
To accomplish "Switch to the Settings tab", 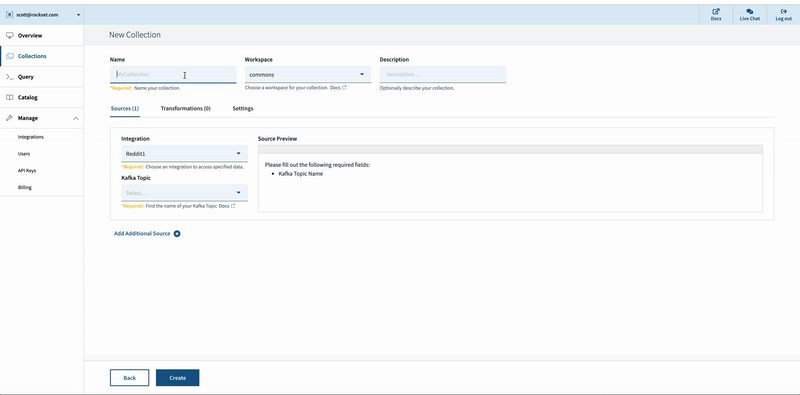I will (243, 109).
